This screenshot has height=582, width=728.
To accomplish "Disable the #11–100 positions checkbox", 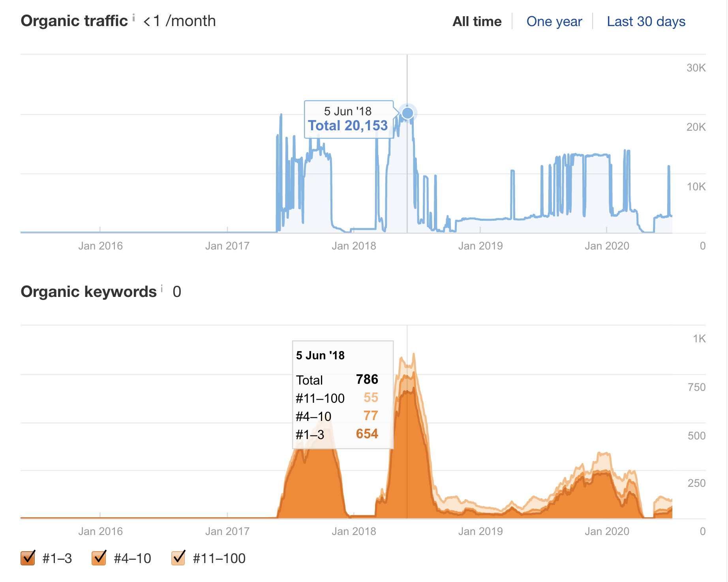I will click(178, 558).
